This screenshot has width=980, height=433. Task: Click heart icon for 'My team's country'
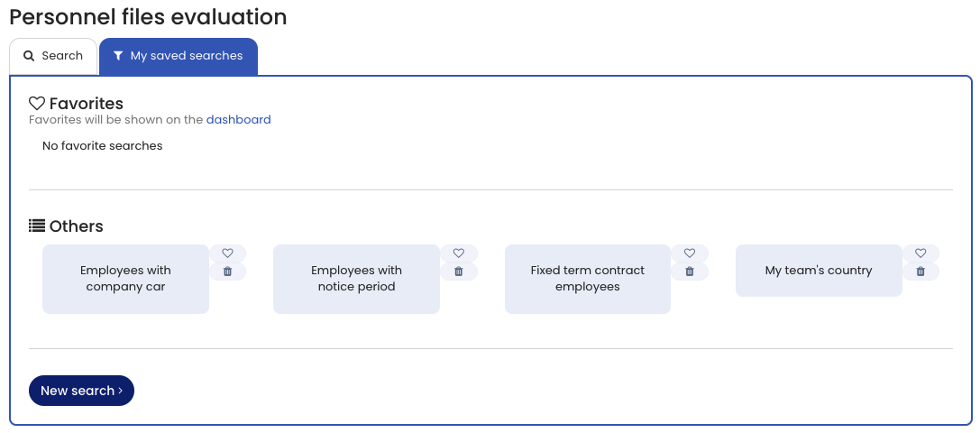coord(920,253)
